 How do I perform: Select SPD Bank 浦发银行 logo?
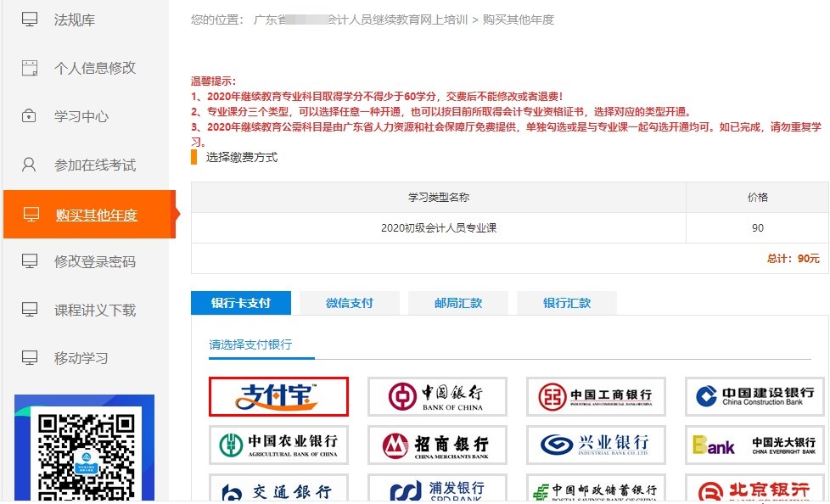point(437,490)
